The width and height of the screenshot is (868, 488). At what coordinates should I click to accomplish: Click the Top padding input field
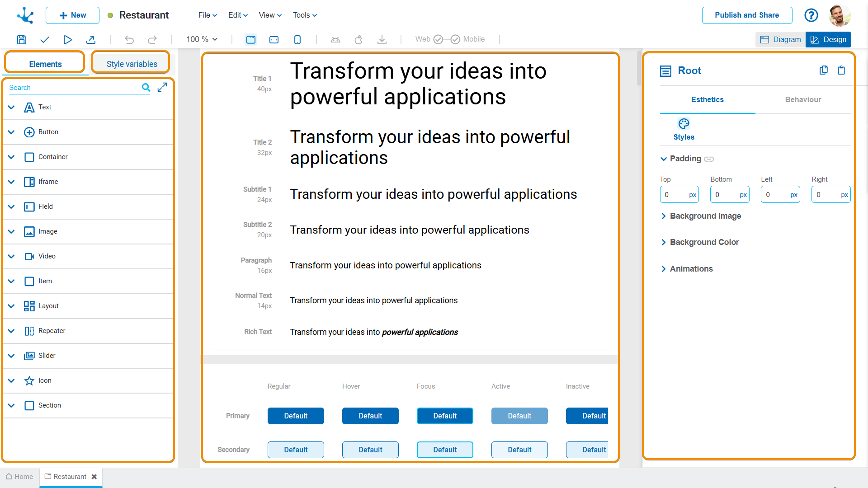[x=674, y=195]
